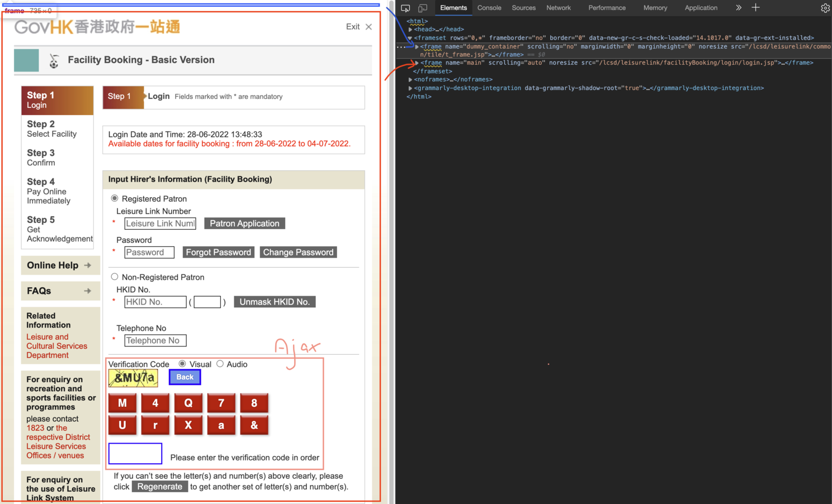Click the plus icon in DevTools tab bar
The height and width of the screenshot is (504, 832).
(x=755, y=8)
